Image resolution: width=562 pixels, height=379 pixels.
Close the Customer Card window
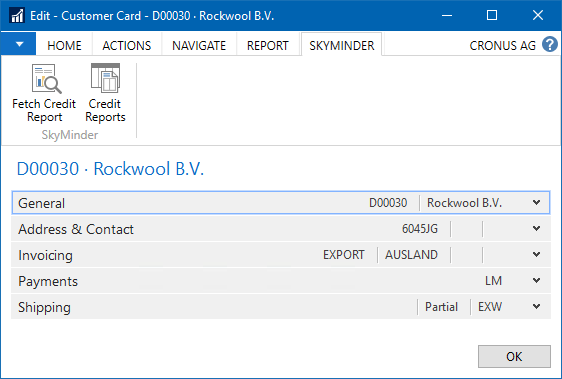click(x=538, y=15)
